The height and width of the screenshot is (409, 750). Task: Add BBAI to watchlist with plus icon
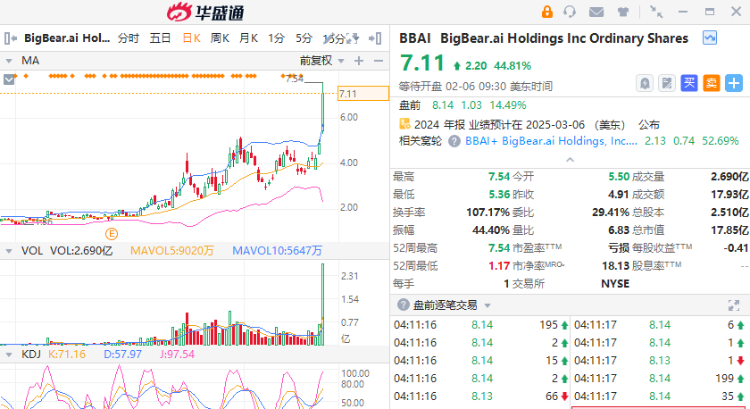pyautogui.click(x=733, y=84)
